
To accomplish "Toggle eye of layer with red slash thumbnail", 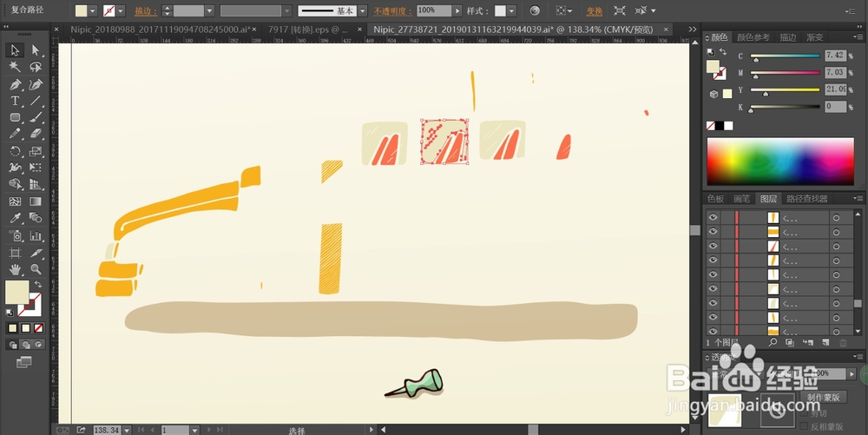I will (x=713, y=246).
